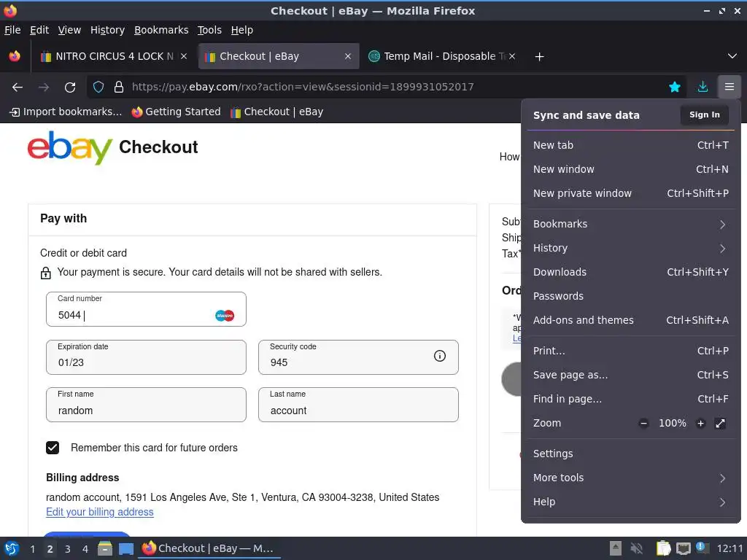Open a new tab with plus button
The height and width of the screenshot is (560, 747).
pyautogui.click(x=539, y=57)
